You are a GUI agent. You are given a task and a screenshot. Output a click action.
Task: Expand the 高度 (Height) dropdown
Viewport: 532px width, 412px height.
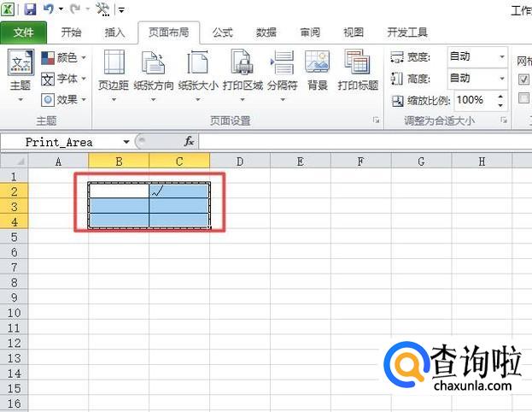pos(501,78)
